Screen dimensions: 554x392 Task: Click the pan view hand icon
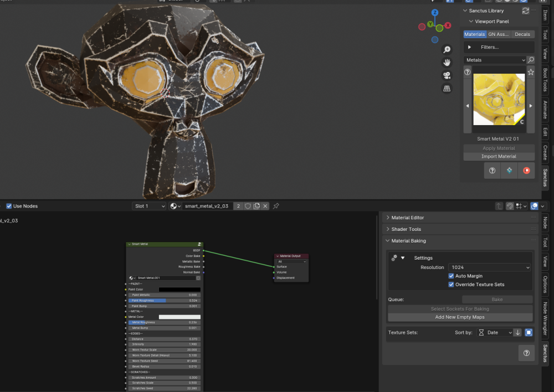(447, 63)
